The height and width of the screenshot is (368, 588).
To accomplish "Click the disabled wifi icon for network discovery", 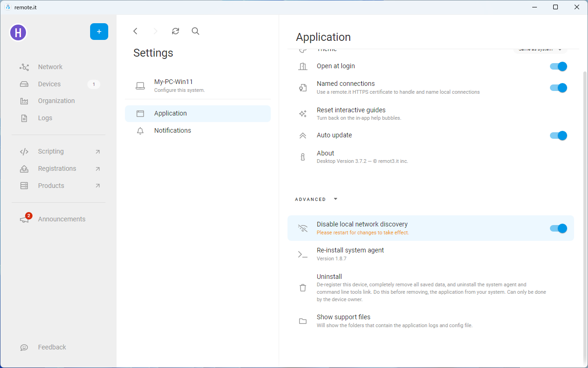I will pos(303,228).
